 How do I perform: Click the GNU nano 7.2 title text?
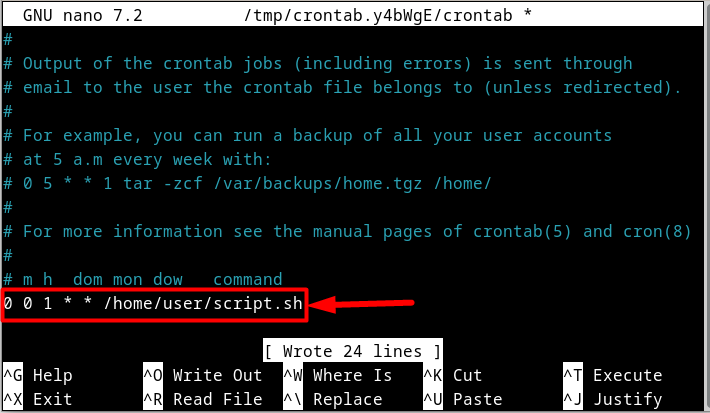(x=82, y=15)
